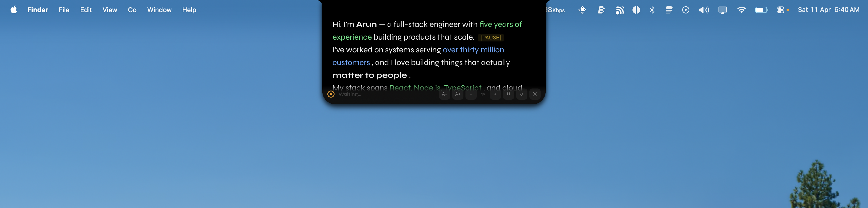
Task: Click the Waiting status text
Action: tap(349, 94)
